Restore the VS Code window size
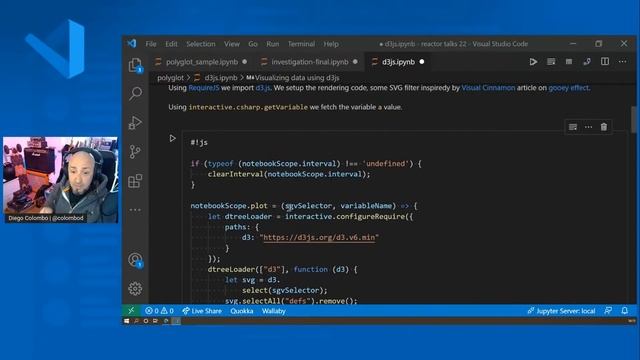The width and height of the screenshot is (640, 360). 598,44
